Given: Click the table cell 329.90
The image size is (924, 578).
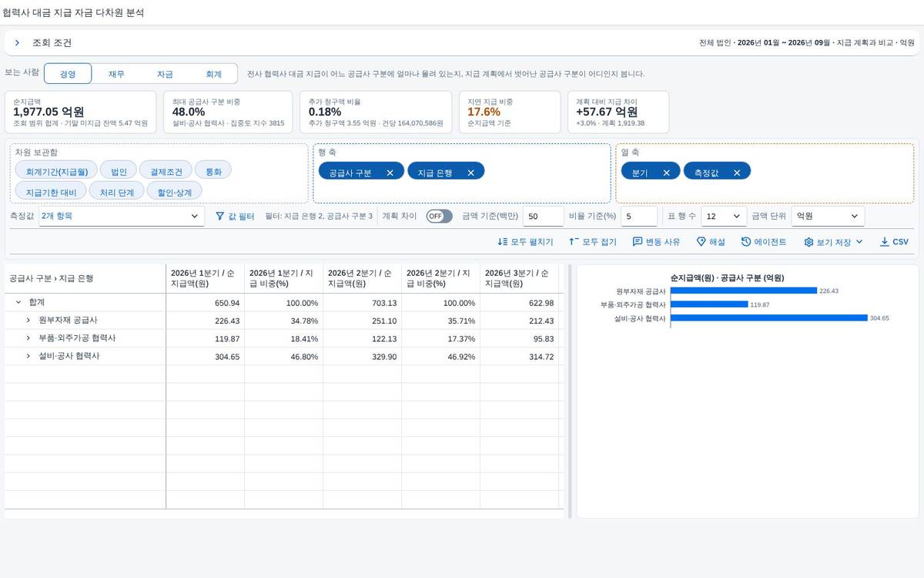Looking at the screenshot, I should tap(363, 357).
